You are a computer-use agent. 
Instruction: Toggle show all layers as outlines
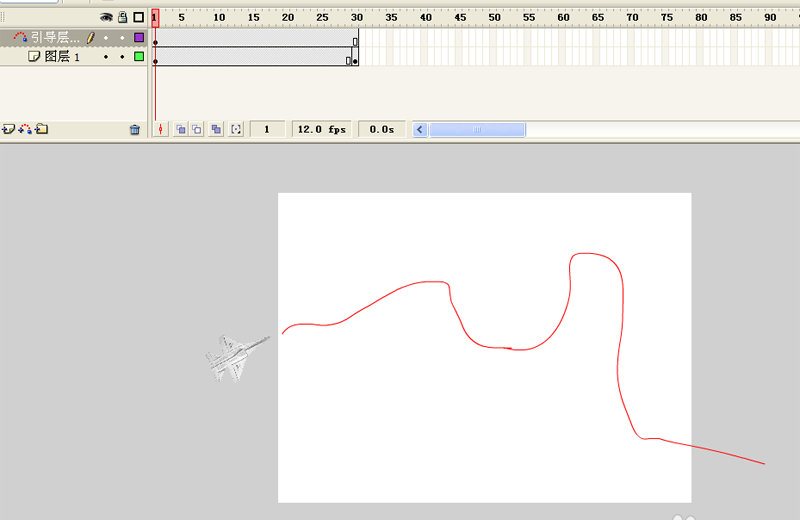point(138,17)
